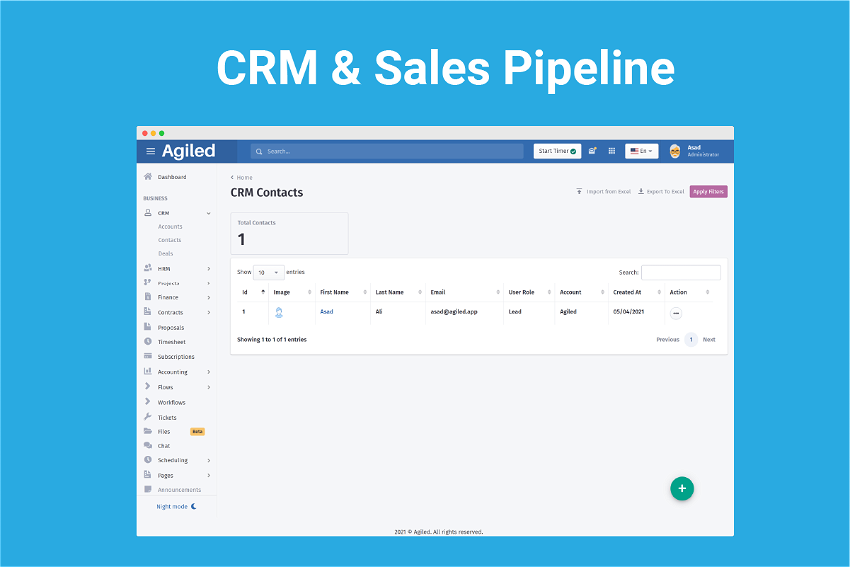The width and height of the screenshot is (850, 567).
Task: Open the row action ellipsis button
Action: pyautogui.click(x=676, y=313)
